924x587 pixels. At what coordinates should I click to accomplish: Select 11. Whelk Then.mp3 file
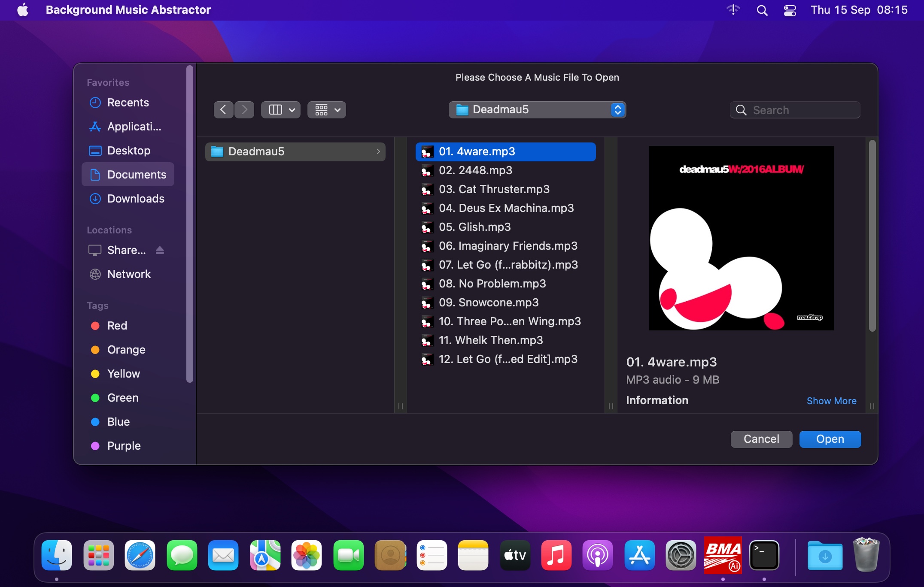coord(505,340)
